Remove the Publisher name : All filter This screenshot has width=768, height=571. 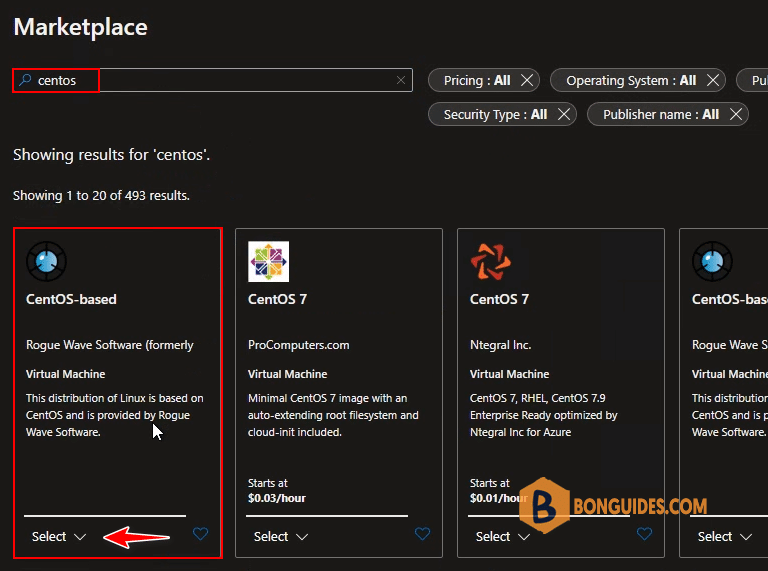coord(736,114)
